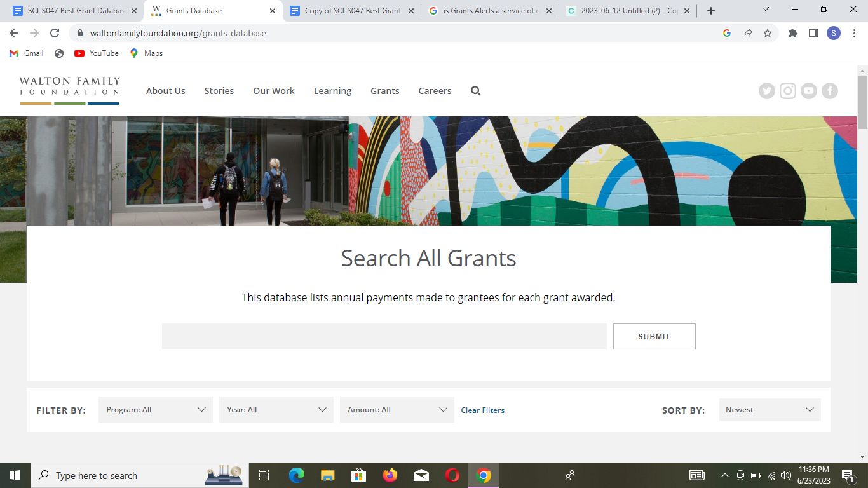Open the Action Center notification icon
The height and width of the screenshot is (488, 868).
(x=846, y=475)
